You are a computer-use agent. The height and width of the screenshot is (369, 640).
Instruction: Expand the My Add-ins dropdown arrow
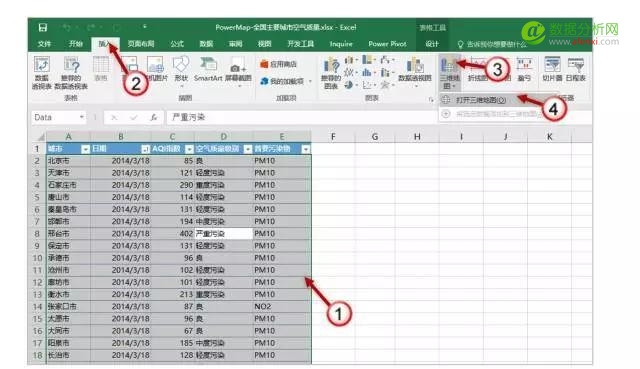310,81
